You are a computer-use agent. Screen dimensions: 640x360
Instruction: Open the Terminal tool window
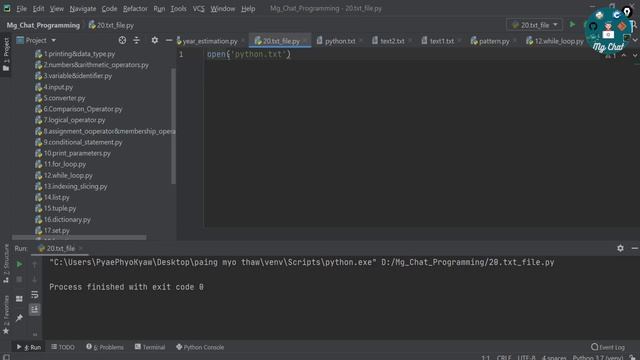[150, 347]
